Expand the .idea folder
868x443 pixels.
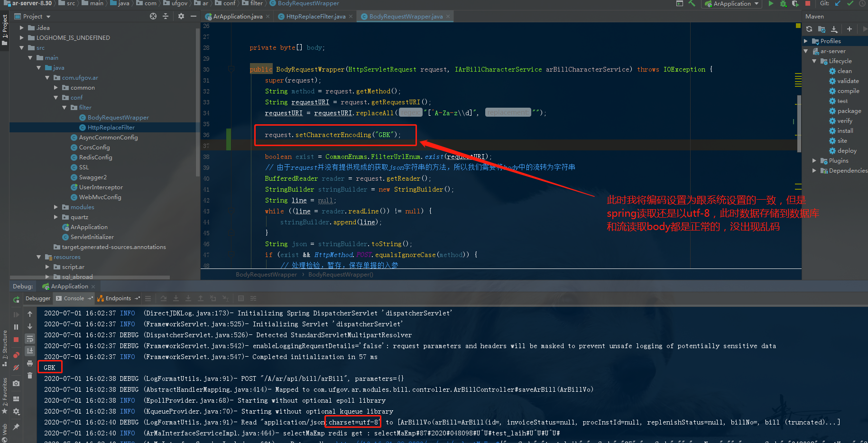click(21, 28)
